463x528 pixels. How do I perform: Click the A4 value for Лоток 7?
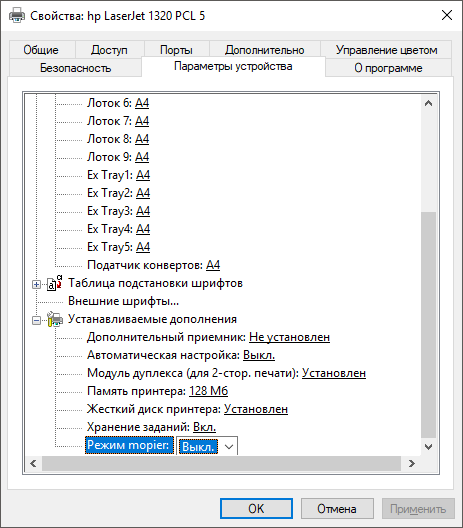click(142, 121)
